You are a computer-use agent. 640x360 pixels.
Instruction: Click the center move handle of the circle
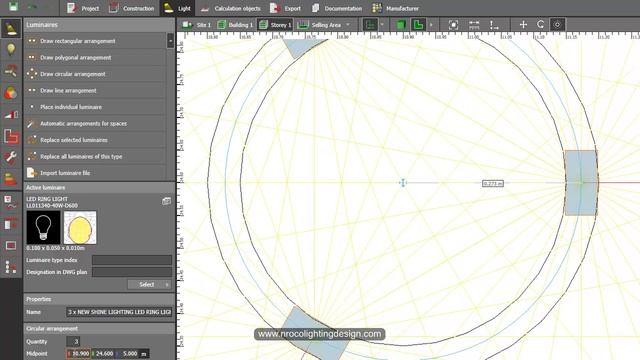point(403,183)
